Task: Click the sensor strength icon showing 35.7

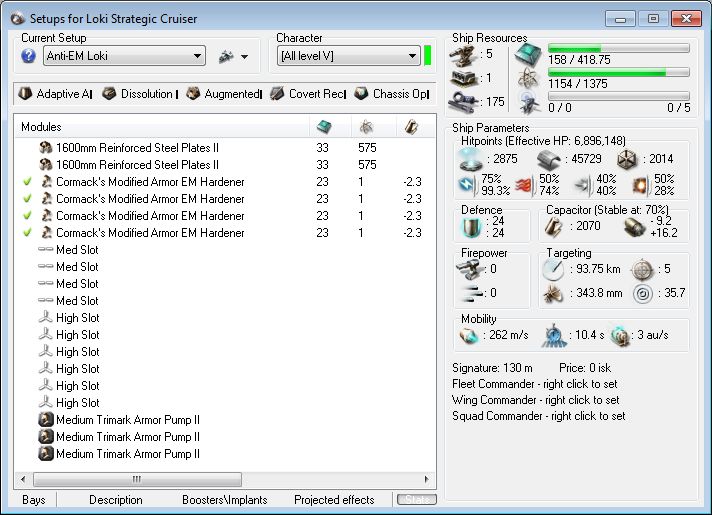Action: (x=643, y=294)
